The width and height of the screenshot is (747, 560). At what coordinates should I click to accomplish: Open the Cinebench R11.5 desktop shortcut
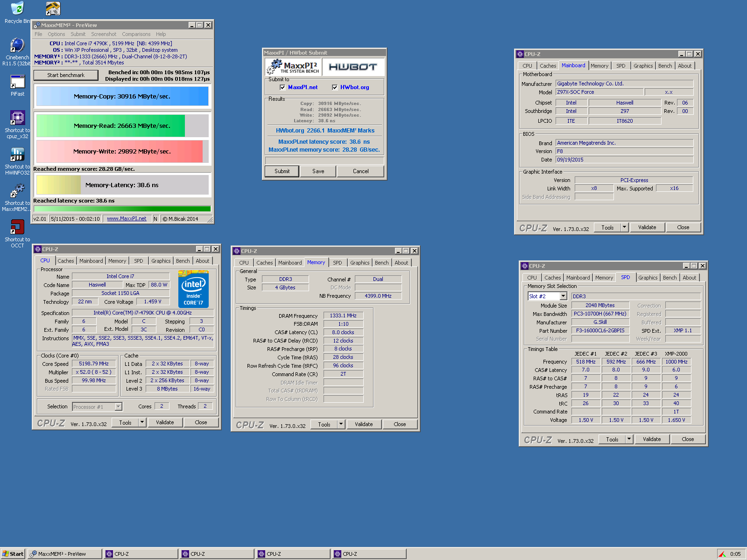[x=17, y=45]
